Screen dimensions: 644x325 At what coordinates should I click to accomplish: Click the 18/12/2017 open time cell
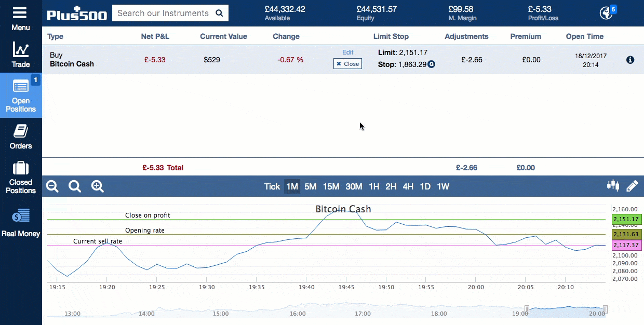click(x=591, y=60)
